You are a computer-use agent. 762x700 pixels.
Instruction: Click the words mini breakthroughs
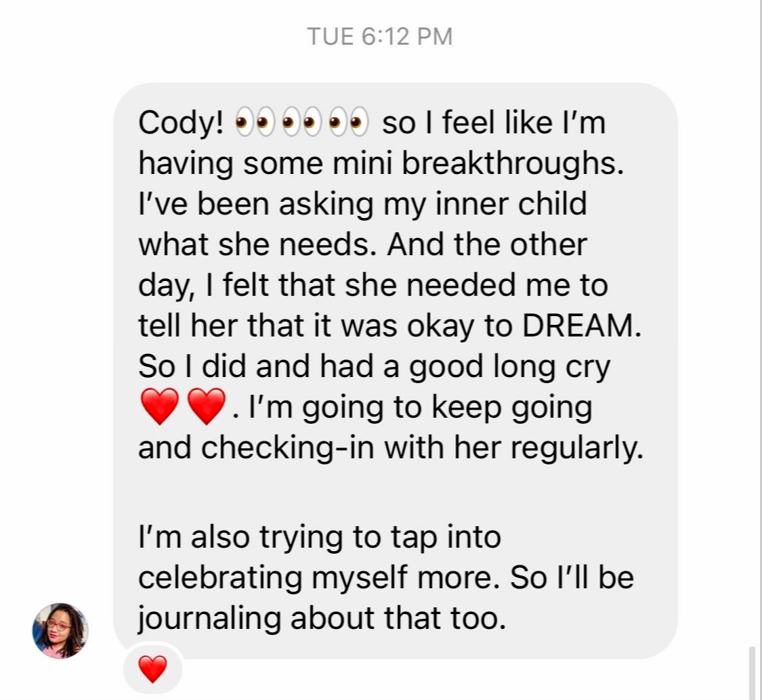tap(478, 163)
